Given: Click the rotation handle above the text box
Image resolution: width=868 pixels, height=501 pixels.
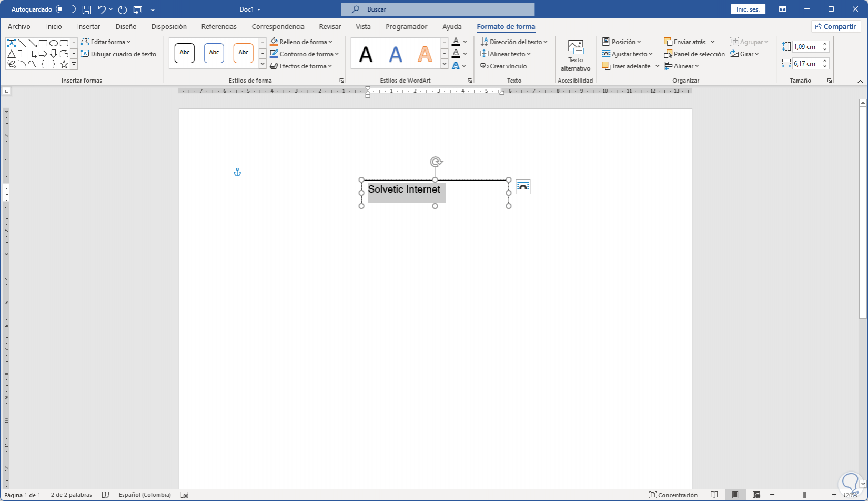Looking at the screenshot, I should point(436,162).
